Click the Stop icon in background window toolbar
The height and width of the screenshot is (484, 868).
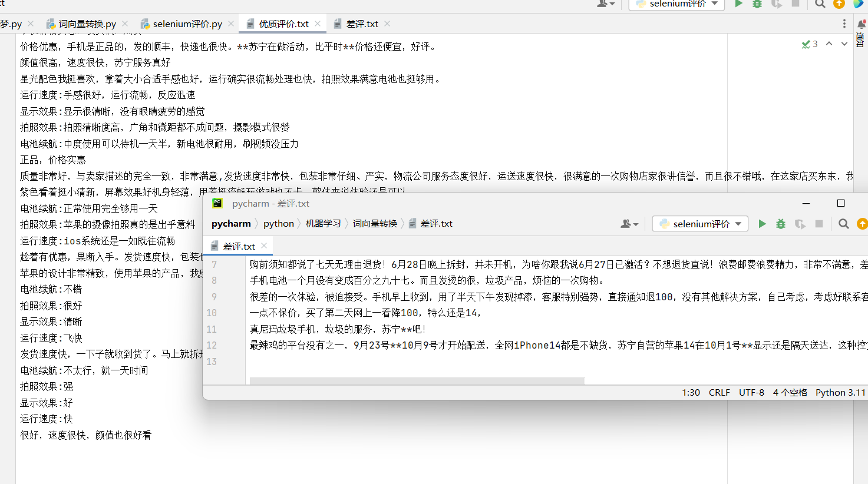796,4
